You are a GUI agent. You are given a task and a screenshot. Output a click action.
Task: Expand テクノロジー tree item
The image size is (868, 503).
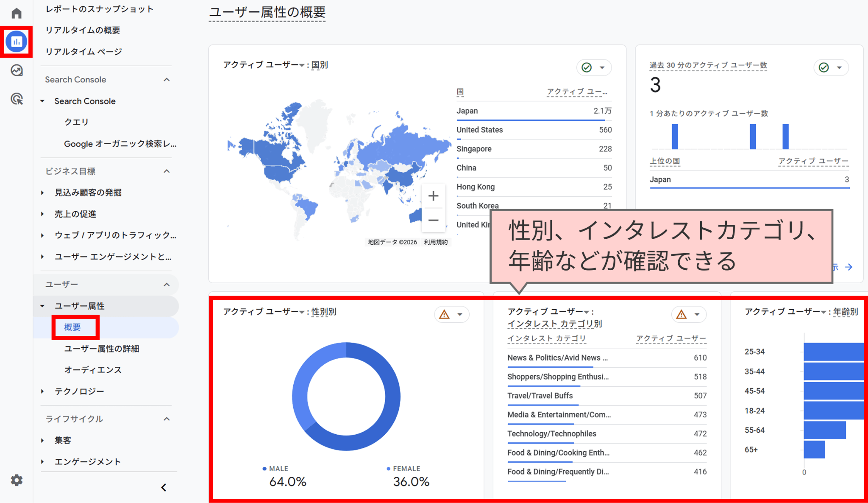click(42, 391)
